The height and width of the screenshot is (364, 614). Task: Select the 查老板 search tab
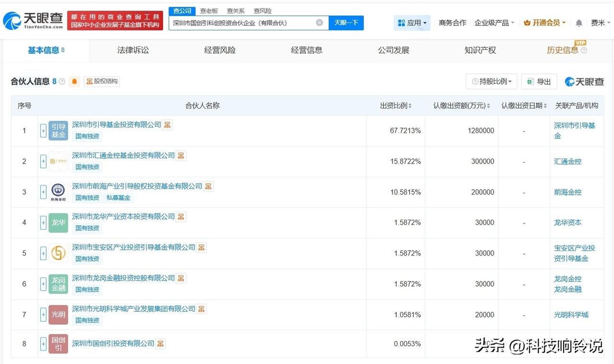[209, 11]
